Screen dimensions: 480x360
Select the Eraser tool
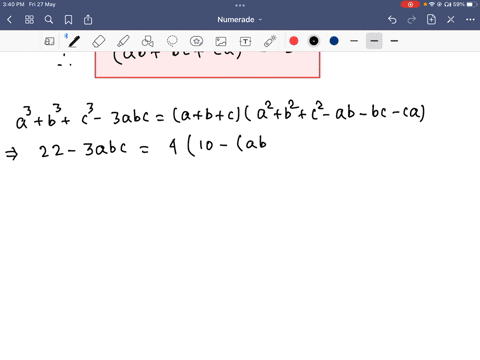pos(99,41)
